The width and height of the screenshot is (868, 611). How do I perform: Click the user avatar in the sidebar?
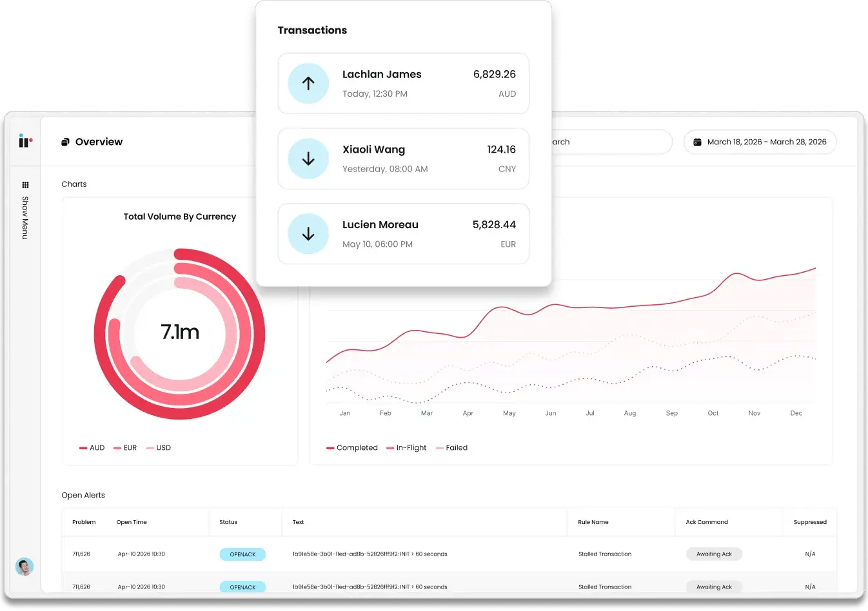25,567
